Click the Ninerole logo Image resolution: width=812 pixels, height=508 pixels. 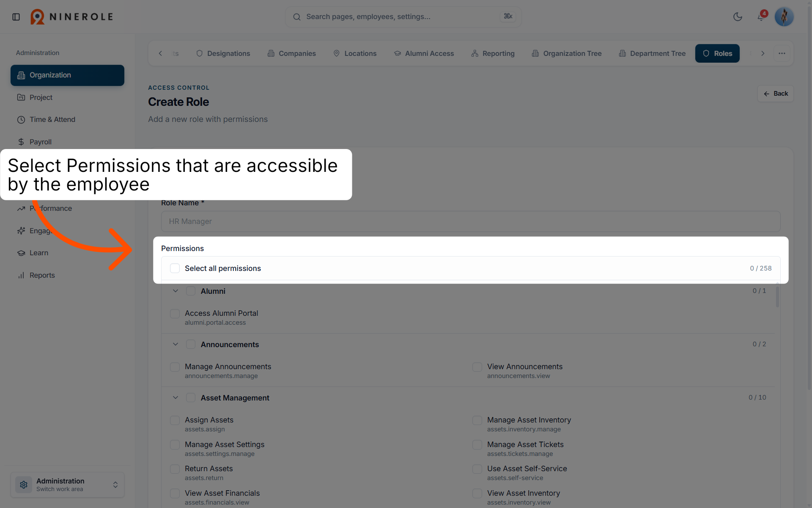[x=72, y=17]
